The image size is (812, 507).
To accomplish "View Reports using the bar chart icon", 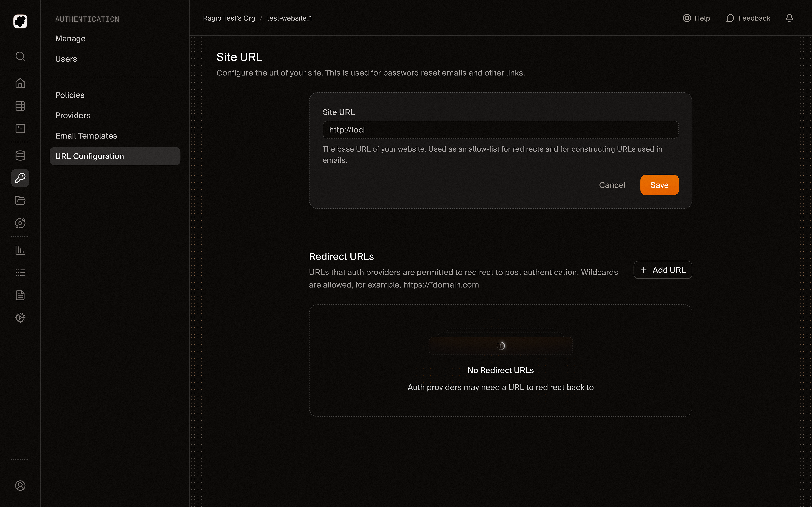I will point(20,250).
